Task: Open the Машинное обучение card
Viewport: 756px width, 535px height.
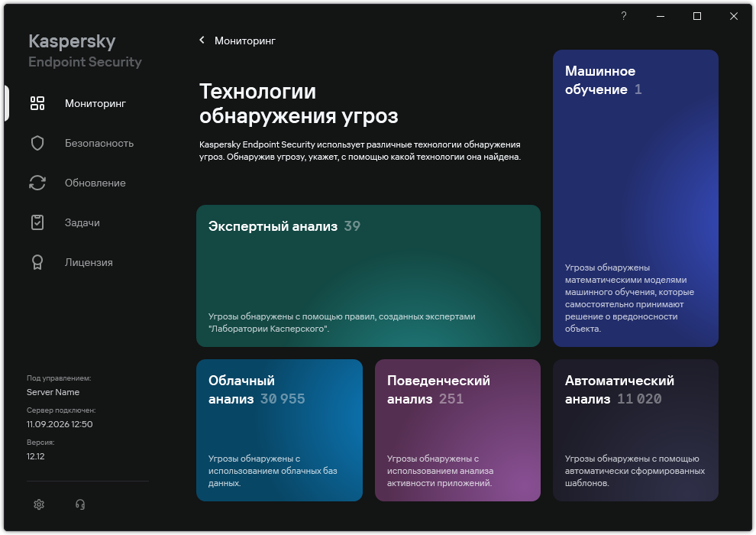Action: (635, 198)
